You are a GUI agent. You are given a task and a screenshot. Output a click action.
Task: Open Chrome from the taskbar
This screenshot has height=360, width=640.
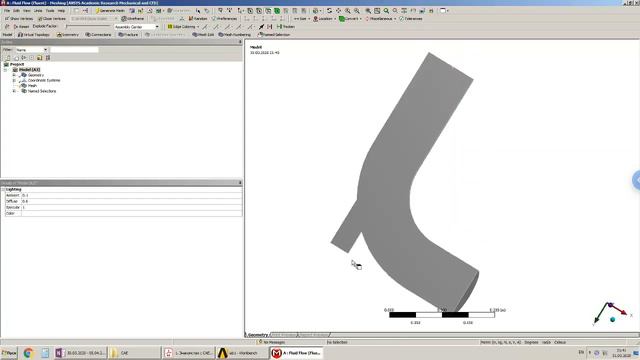point(28,353)
